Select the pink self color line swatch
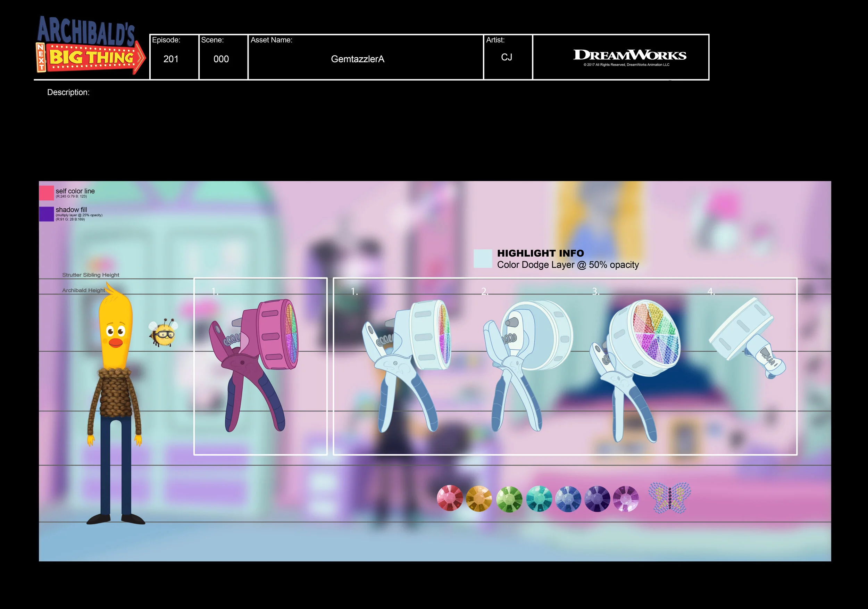 [x=47, y=193]
